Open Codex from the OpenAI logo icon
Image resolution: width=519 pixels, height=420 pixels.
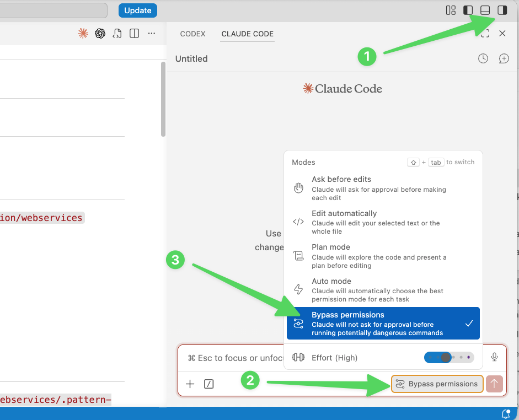tap(100, 34)
